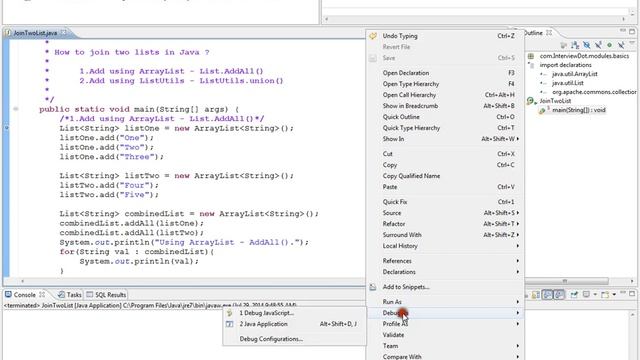The width and height of the screenshot is (640, 360).
Task: Click the Tasks view icon
Action: pos(61,294)
